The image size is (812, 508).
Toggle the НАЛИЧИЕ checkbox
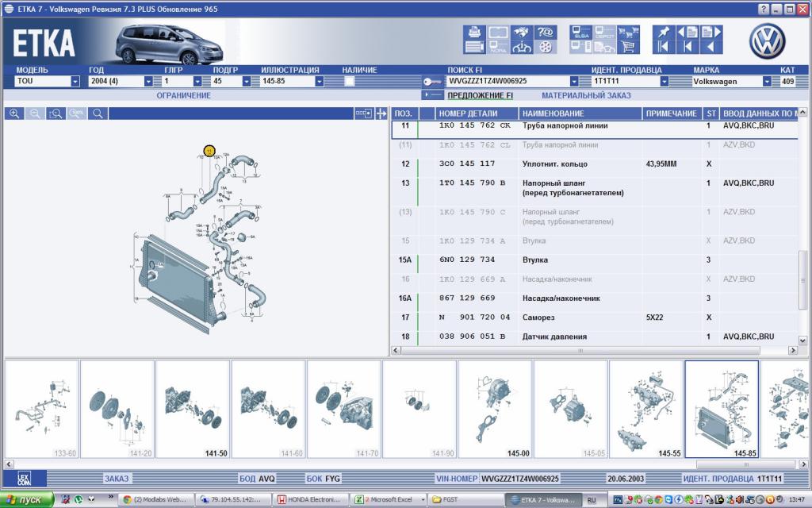coord(350,82)
